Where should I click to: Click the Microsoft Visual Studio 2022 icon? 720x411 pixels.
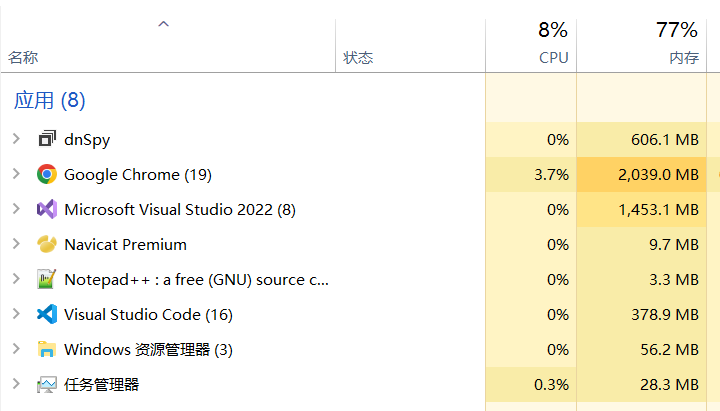(47, 209)
